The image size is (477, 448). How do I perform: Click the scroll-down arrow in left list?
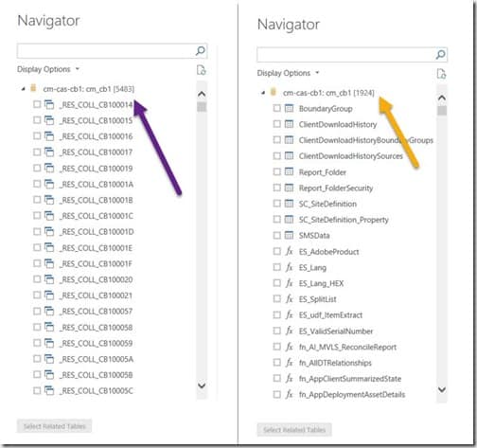pyautogui.click(x=202, y=385)
